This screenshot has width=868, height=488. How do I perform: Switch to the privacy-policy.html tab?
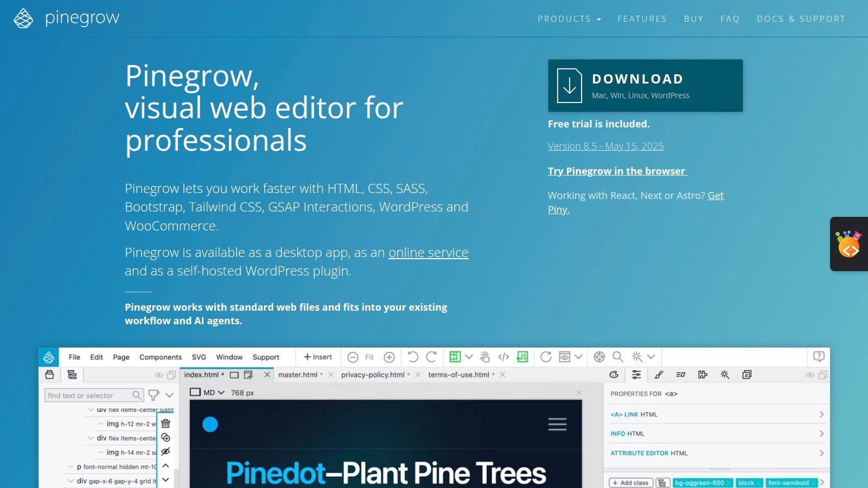point(373,375)
